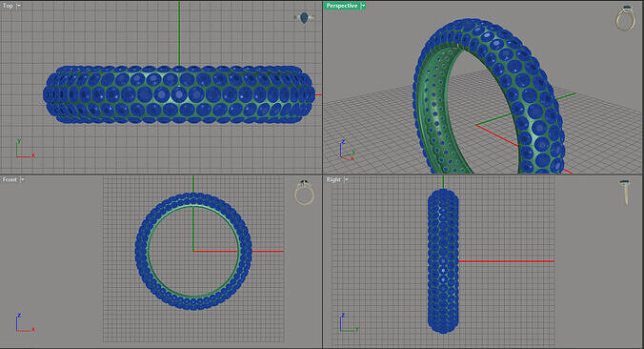Open the Front viewport dropdown arrow
The image size is (644, 349).
point(23,179)
